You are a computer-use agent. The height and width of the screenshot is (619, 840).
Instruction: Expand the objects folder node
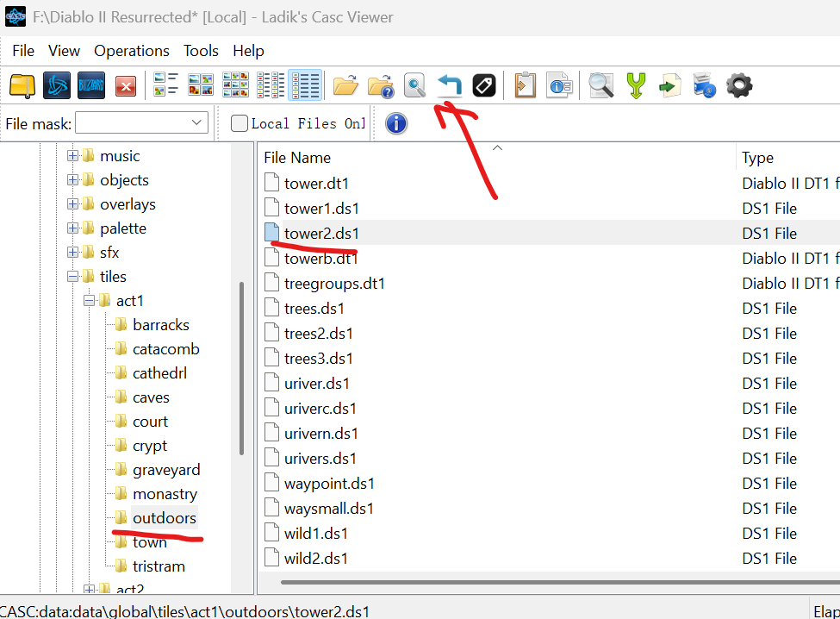pos(73,180)
